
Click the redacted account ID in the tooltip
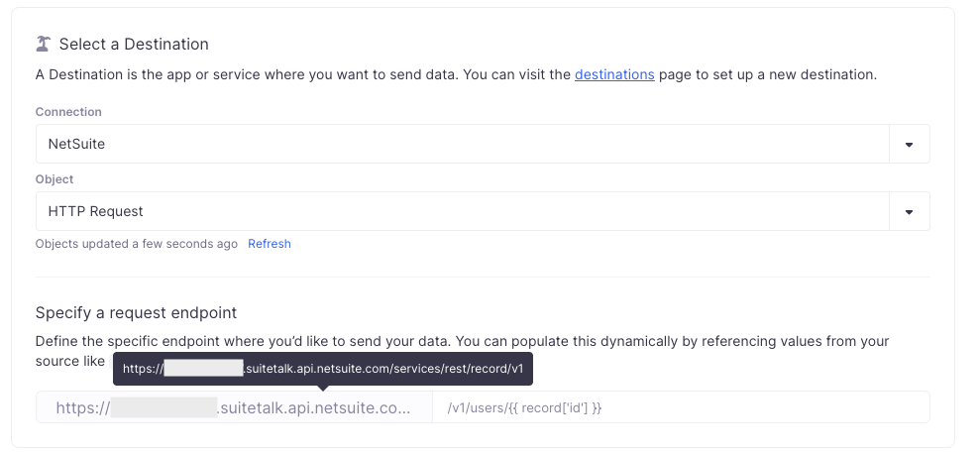click(x=203, y=369)
